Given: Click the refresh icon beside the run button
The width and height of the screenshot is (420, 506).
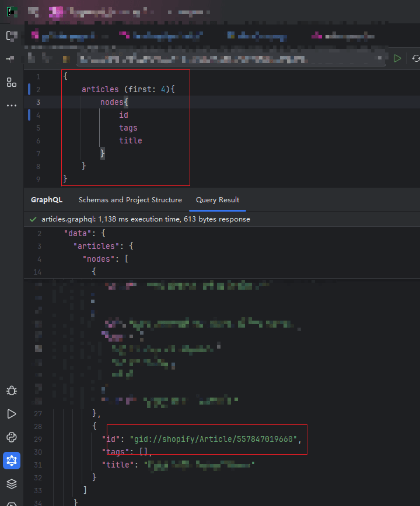Looking at the screenshot, I should tap(415, 58).
